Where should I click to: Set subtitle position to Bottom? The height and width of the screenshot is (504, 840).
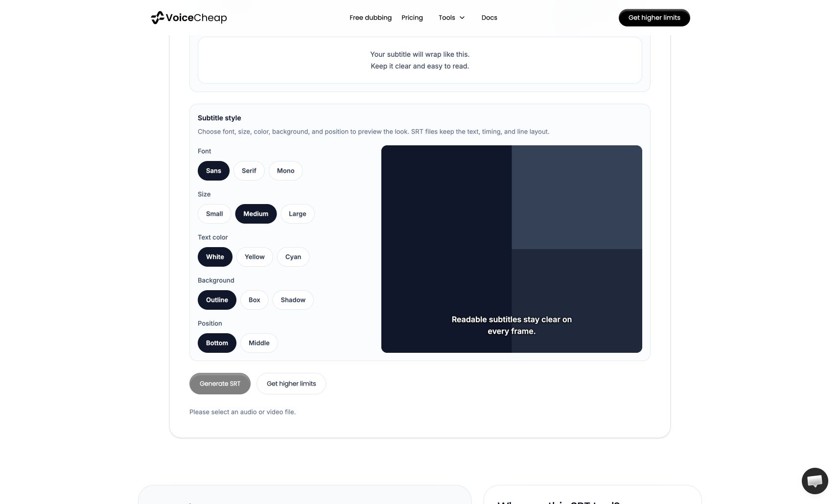click(217, 343)
